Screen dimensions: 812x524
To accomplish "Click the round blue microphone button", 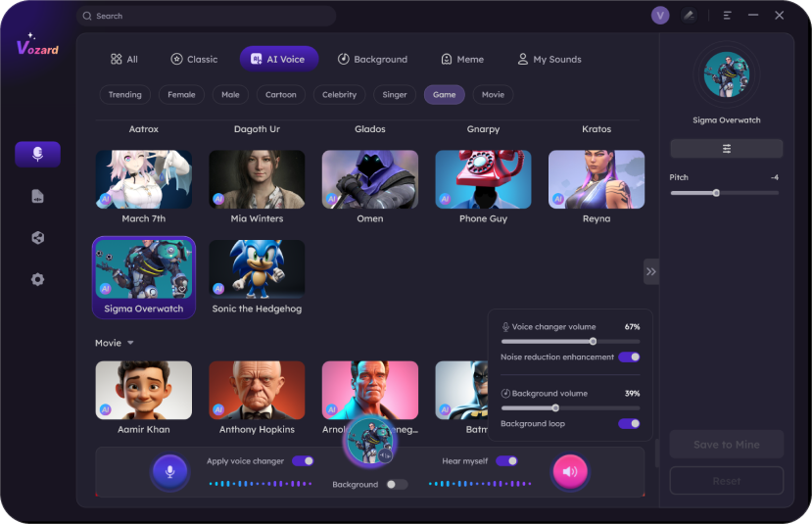I will (x=169, y=471).
